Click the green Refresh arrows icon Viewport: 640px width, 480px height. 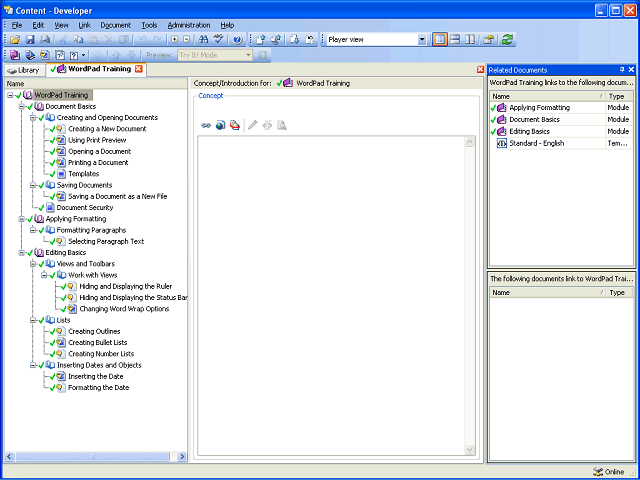[x=507, y=40]
